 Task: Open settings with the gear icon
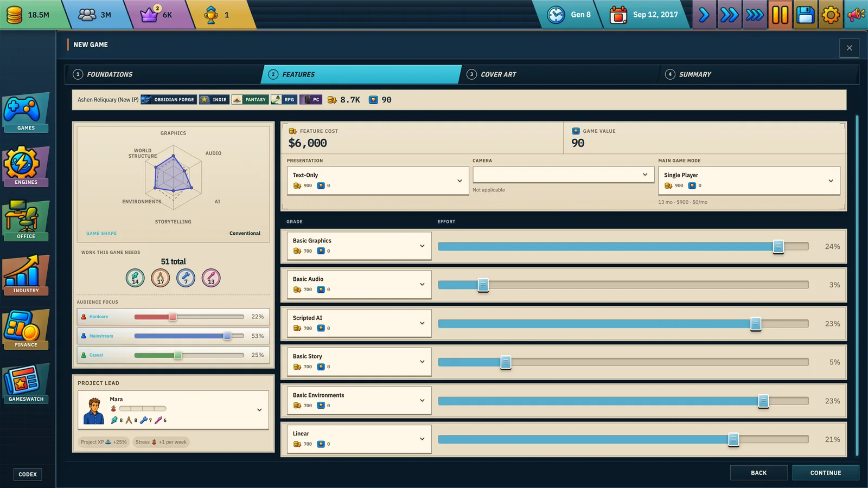click(831, 15)
